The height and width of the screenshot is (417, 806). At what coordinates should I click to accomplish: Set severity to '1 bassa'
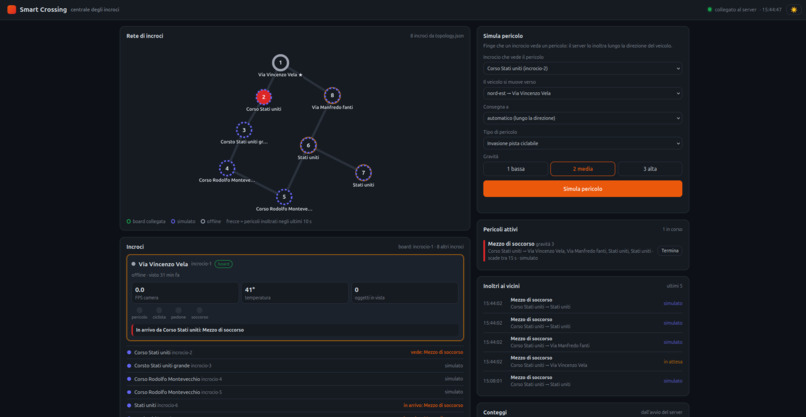[x=515, y=169]
